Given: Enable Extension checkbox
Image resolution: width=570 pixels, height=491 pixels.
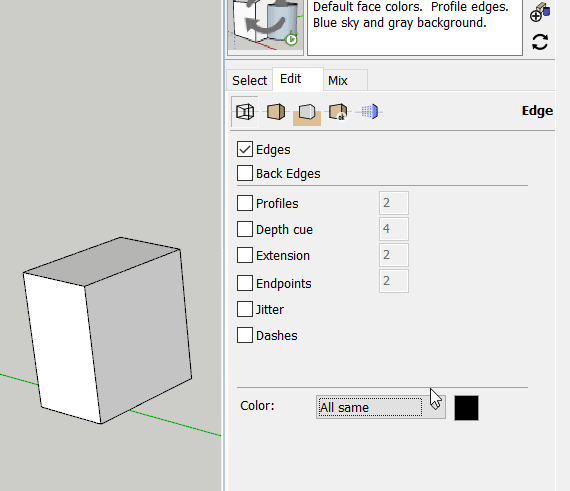Looking at the screenshot, I should pyautogui.click(x=245, y=255).
